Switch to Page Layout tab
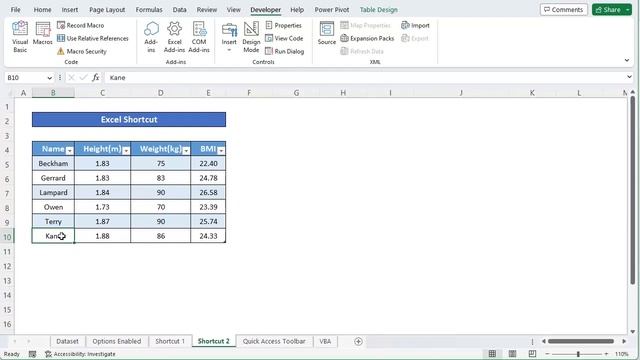 (x=107, y=9)
